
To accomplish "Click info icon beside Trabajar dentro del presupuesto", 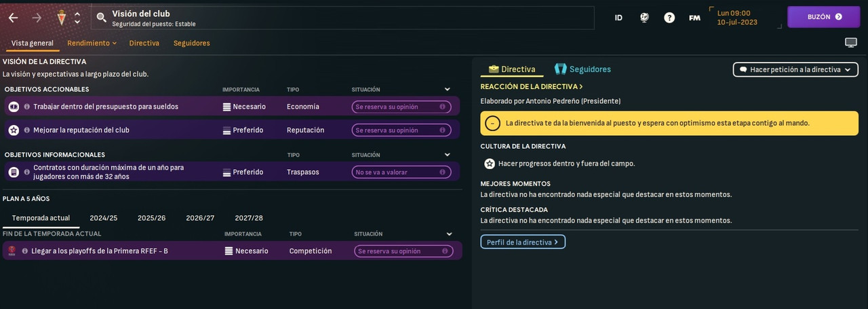I will point(27,107).
